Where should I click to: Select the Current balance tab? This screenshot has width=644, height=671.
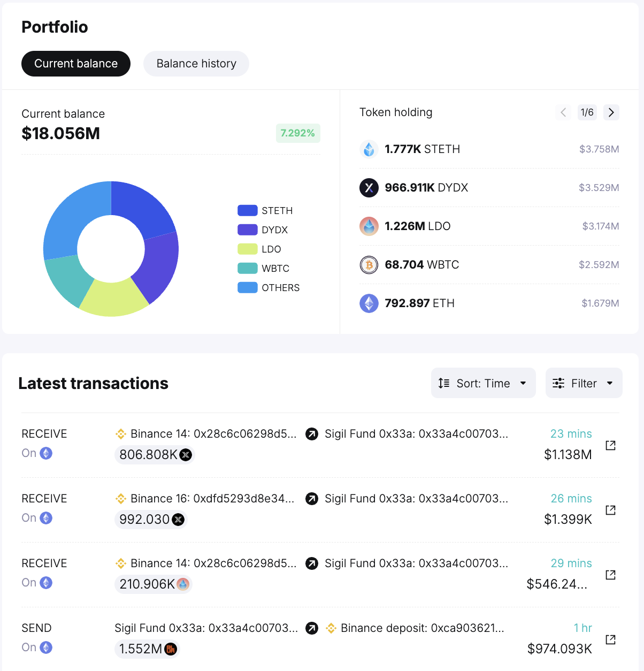tap(75, 64)
